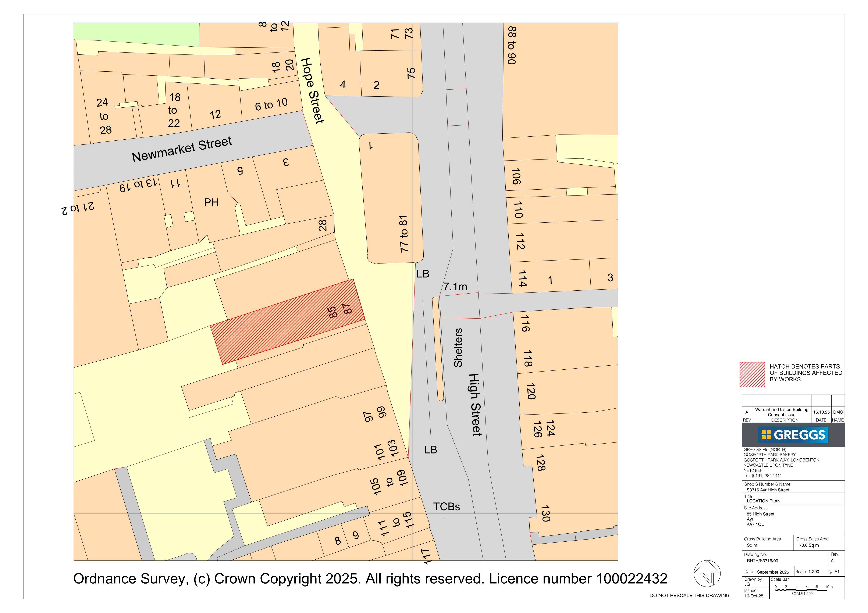The width and height of the screenshot is (868, 613).
Task: Click the '111 to 115' building label
Action: click(396, 524)
